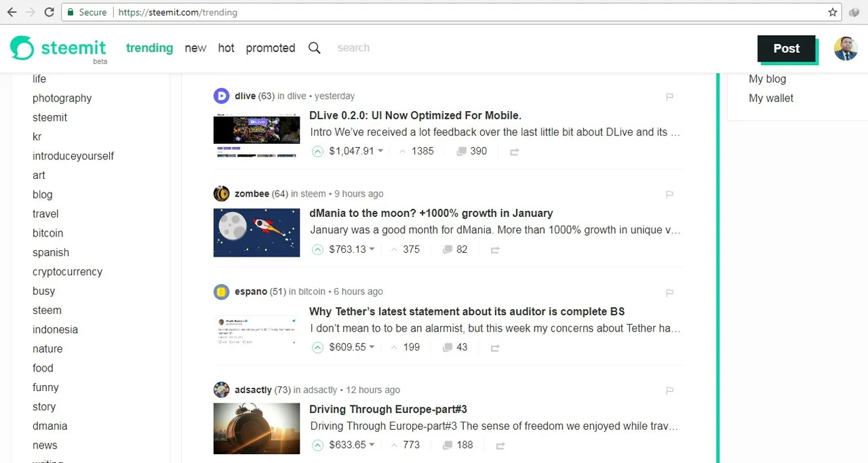The height and width of the screenshot is (463, 868).
Task: Flag the adsactly post
Action: pyautogui.click(x=669, y=390)
